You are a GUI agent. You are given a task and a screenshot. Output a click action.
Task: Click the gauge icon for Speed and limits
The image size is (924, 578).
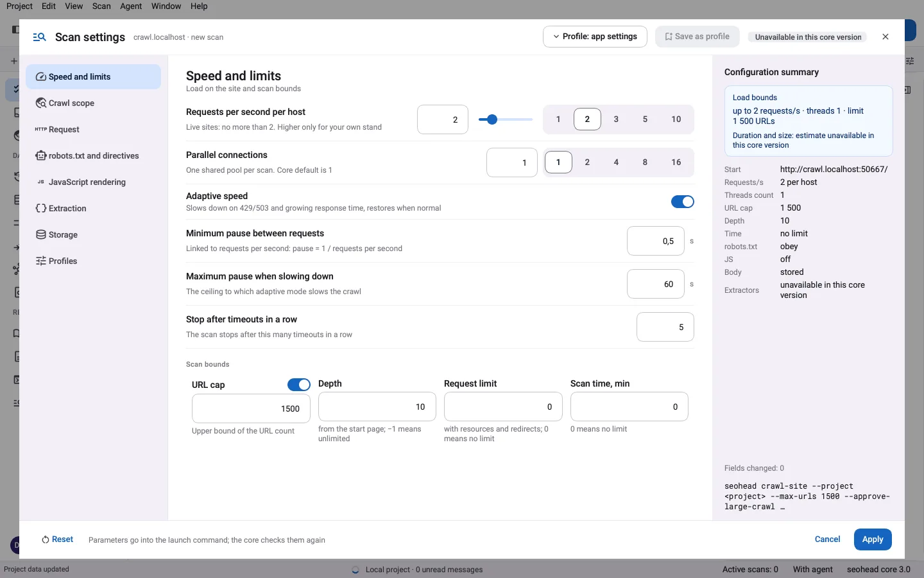pyautogui.click(x=41, y=77)
